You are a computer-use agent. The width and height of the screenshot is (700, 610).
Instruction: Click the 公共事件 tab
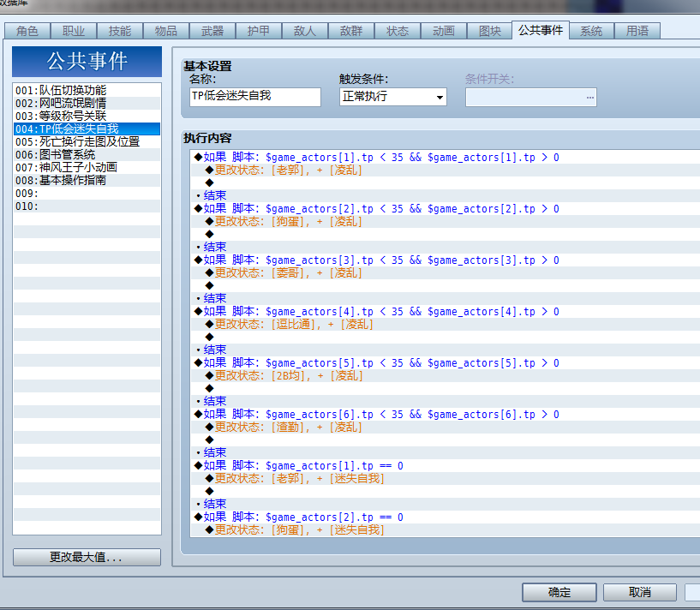click(541, 30)
